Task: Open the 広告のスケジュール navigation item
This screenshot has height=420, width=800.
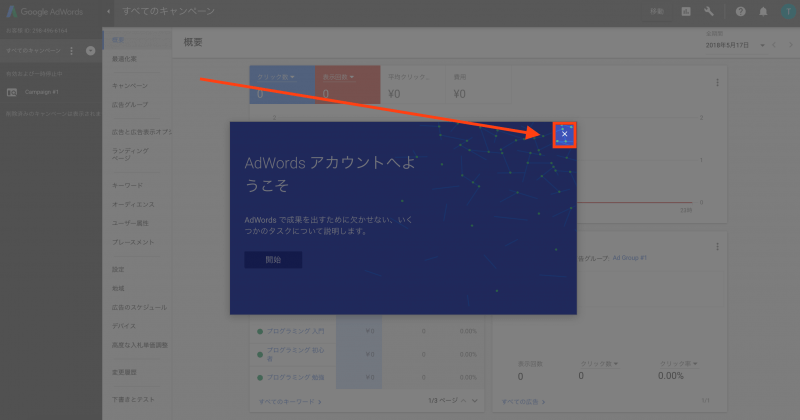Action: point(139,307)
